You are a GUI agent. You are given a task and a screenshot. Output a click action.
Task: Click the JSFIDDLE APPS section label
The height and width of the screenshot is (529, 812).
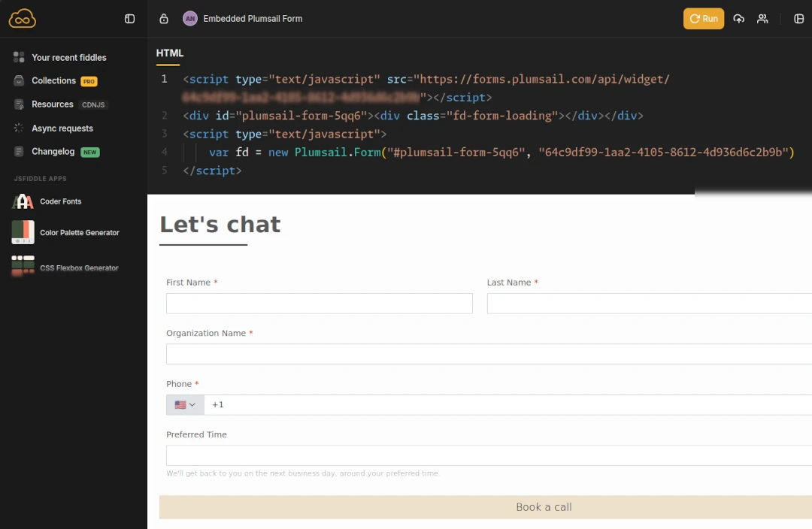[x=41, y=179]
